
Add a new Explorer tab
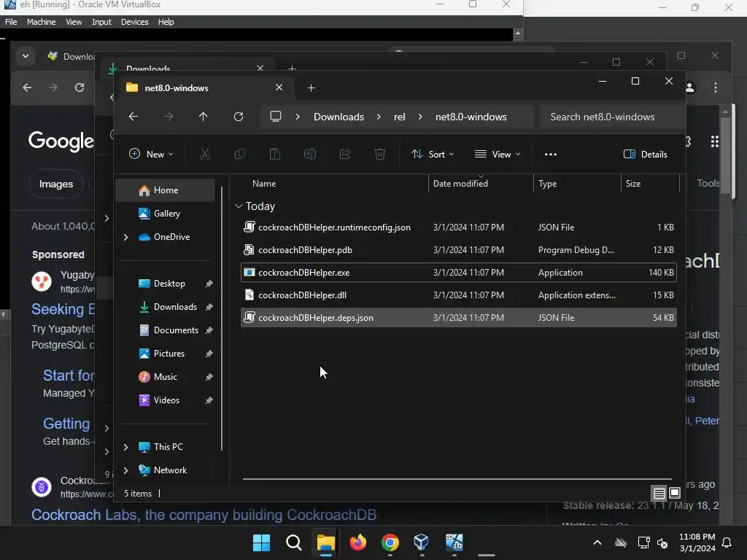click(x=311, y=87)
